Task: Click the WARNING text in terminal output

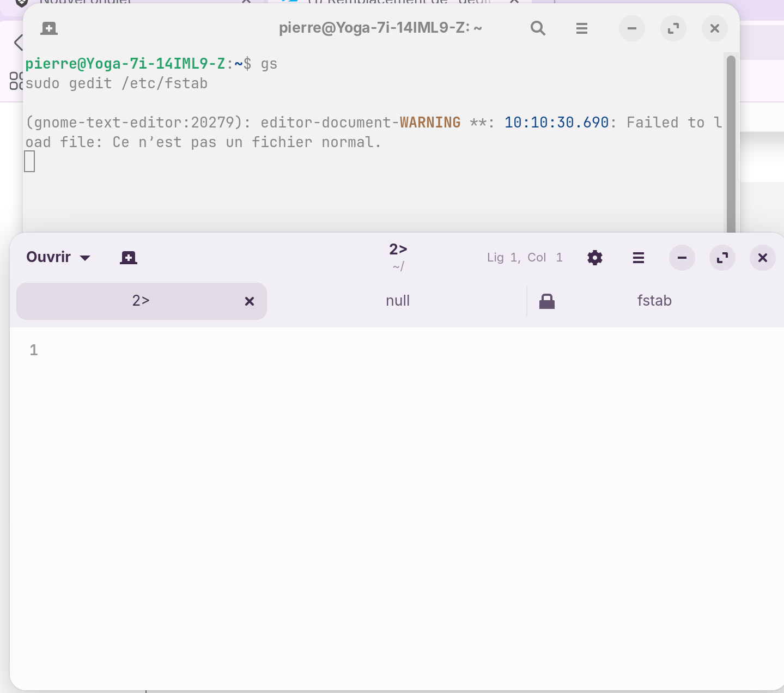Action: click(430, 122)
